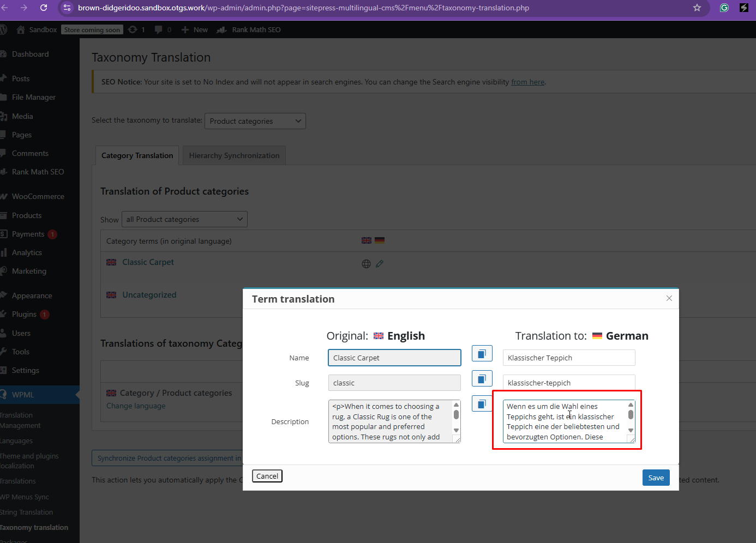Open Sandbox site menu in admin bar

pyautogui.click(x=37, y=29)
